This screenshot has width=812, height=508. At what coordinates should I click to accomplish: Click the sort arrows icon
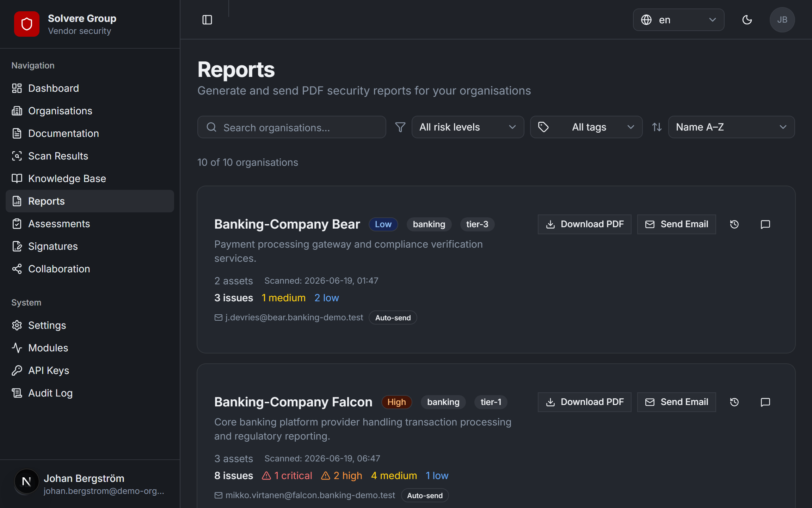point(657,127)
